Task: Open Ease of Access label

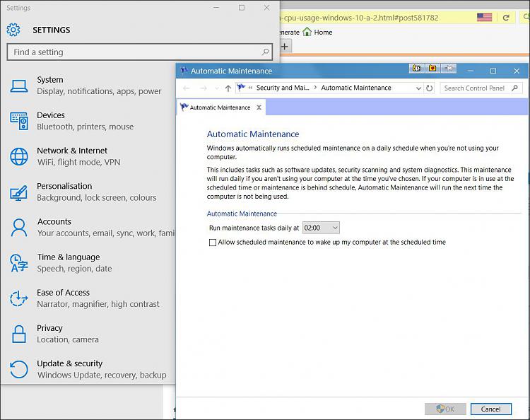Action: point(63,293)
